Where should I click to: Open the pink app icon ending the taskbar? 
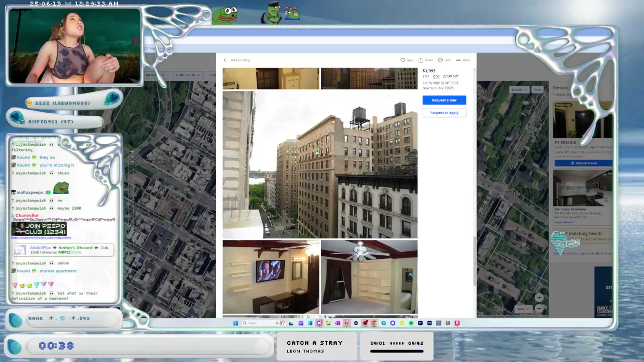click(x=457, y=323)
